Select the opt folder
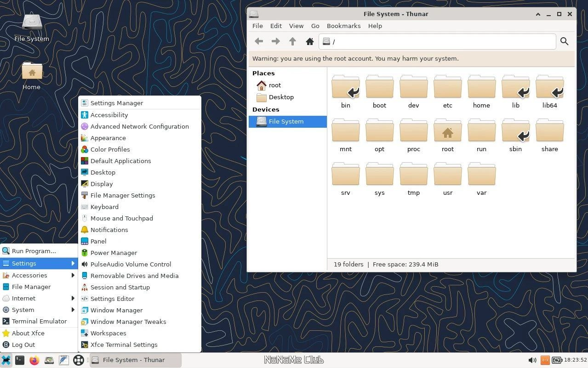This screenshot has height=368, width=588. 380,136
